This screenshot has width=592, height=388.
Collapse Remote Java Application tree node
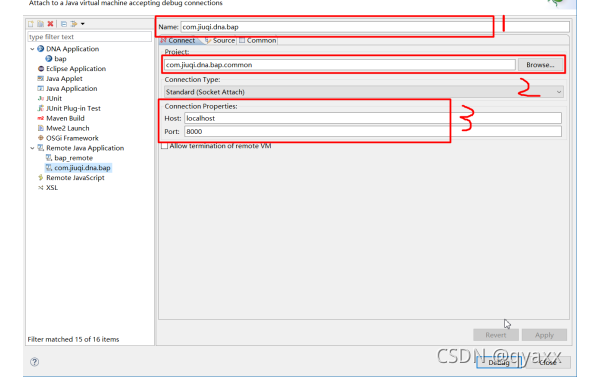(x=32, y=148)
